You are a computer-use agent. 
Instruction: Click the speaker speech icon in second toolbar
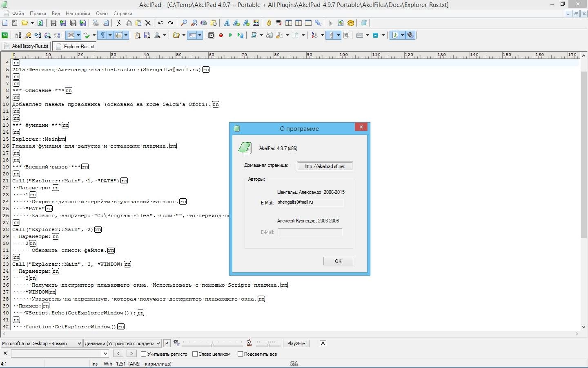point(410,35)
